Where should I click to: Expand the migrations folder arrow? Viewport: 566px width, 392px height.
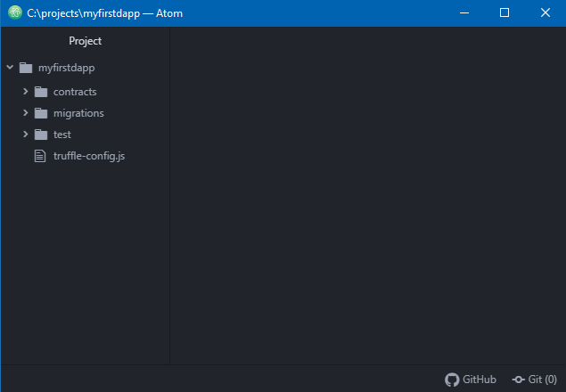click(26, 113)
